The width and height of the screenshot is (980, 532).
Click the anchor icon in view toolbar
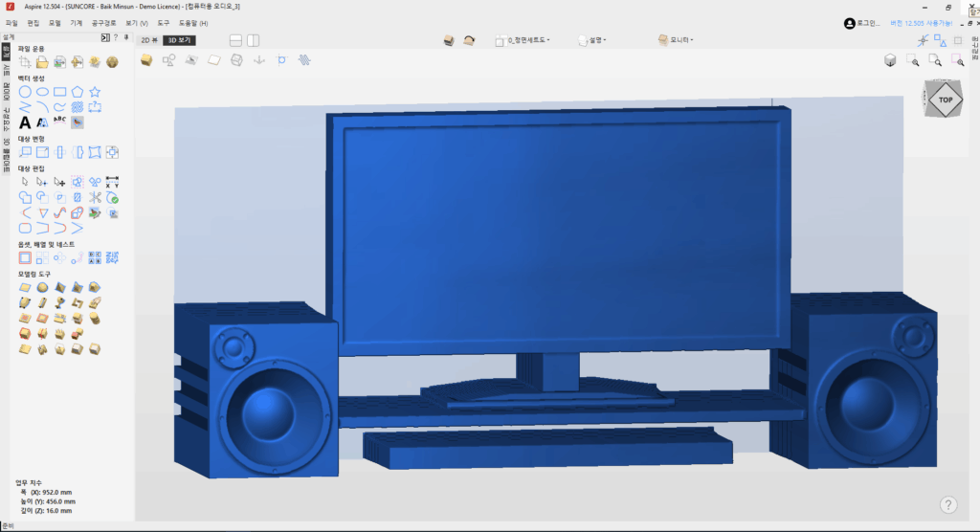tap(257, 60)
